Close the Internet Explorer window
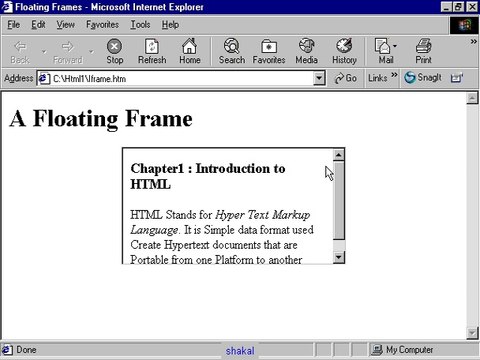The width and height of the screenshot is (480, 360). coord(472,7)
